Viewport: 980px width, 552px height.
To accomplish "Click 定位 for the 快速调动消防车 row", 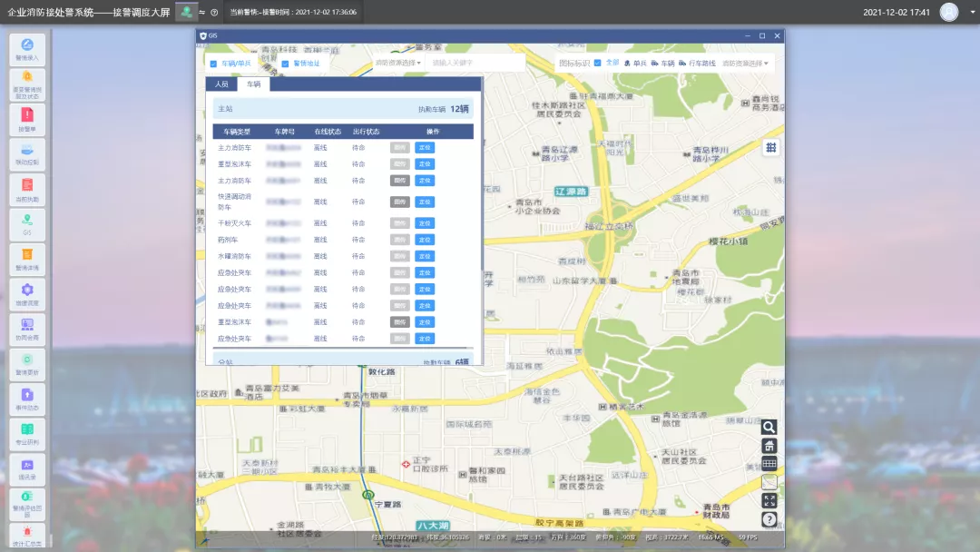I will point(425,202).
